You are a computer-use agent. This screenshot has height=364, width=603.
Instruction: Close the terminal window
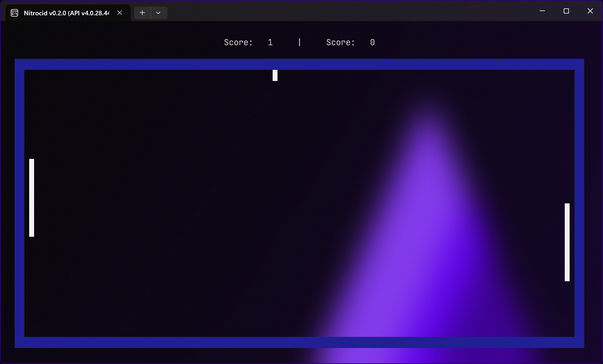tap(590, 11)
